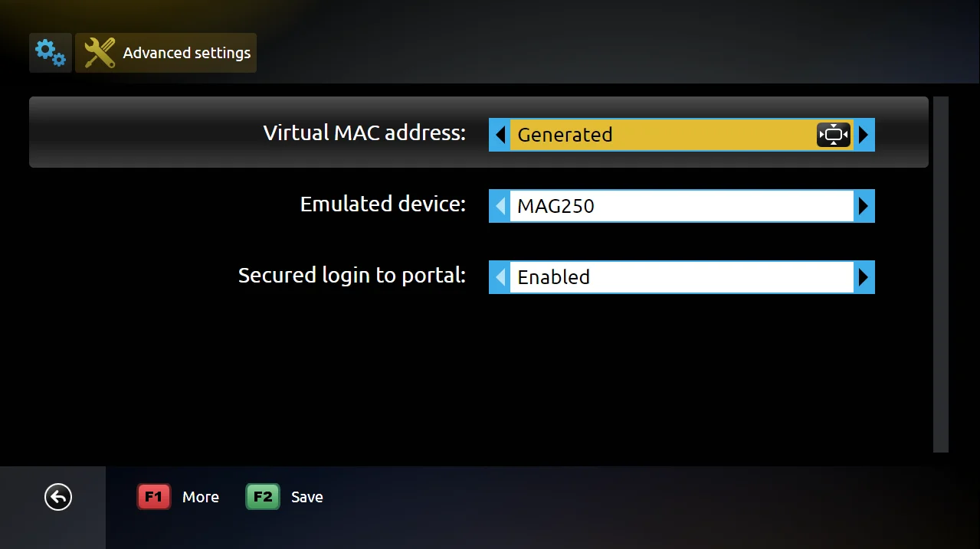Click the green F2 key icon

(x=263, y=497)
